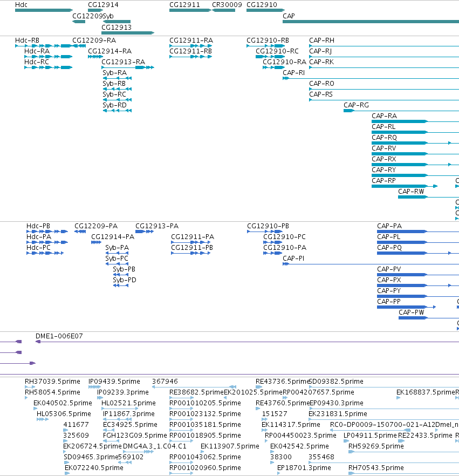The image size is (459, 476).
Task: Click EST EK168837.5prime
Action: click(399, 398)
